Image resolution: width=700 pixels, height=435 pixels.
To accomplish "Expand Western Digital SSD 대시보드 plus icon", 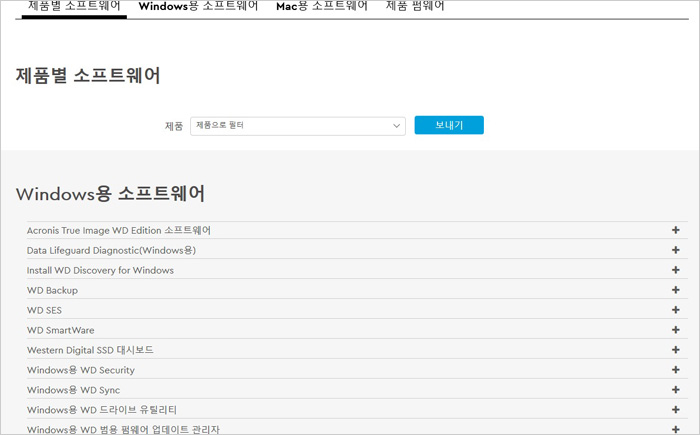I will click(x=675, y=350).
